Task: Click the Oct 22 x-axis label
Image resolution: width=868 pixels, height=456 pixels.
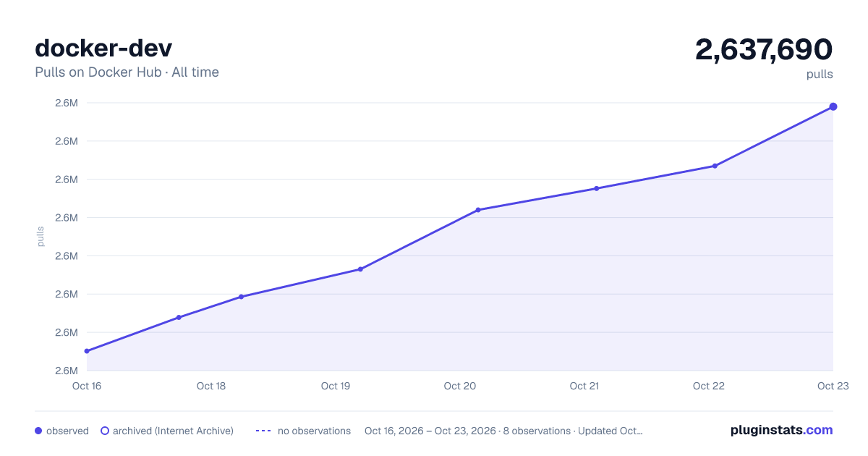Action: click(x=709, y=386)
